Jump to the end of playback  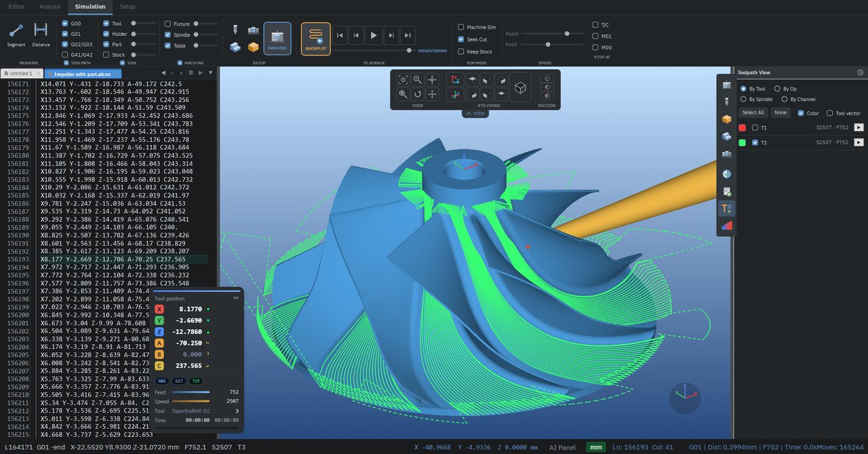408,35
